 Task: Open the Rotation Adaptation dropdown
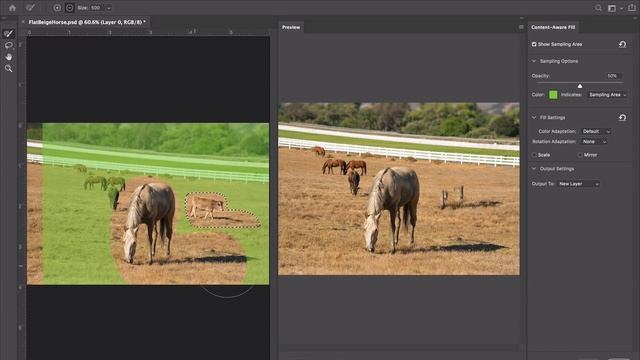(594, 142)
